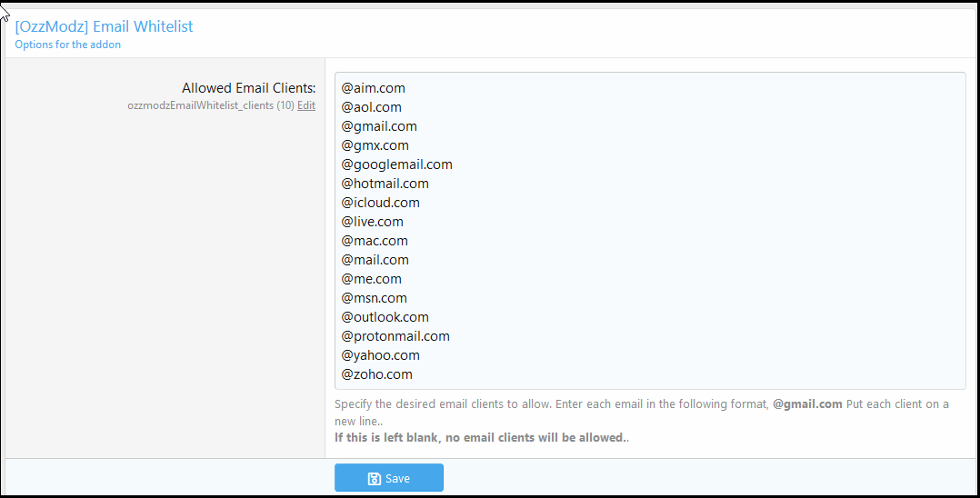Click the @yahoo.com line
Viewport: 980px width, 498px height.
click(x=381, y=355)
